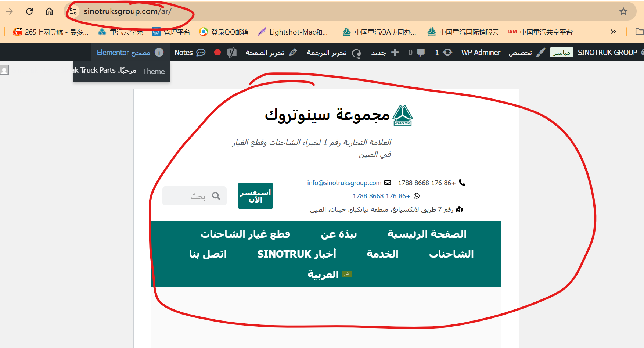Open الشاحنات trucks menu item
This screenshot has height=348, width=644.
(451, 254)
